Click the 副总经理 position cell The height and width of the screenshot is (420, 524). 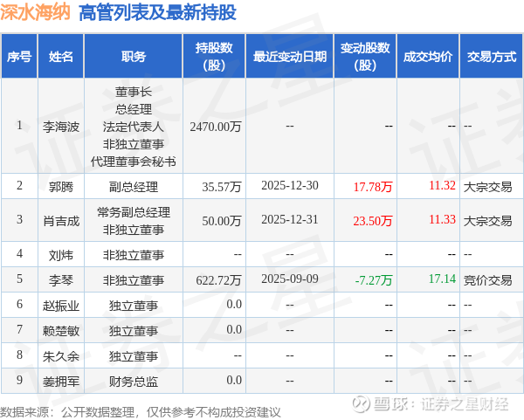(134, 187)
